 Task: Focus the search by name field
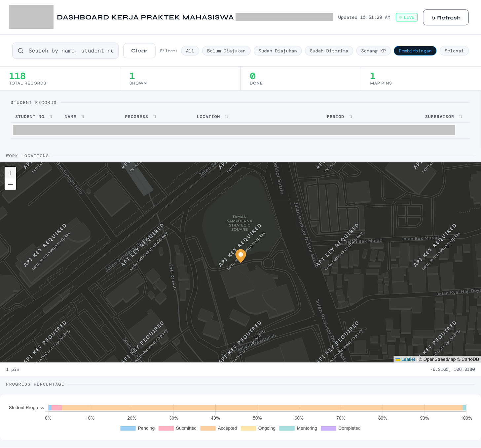coord(65,51)
